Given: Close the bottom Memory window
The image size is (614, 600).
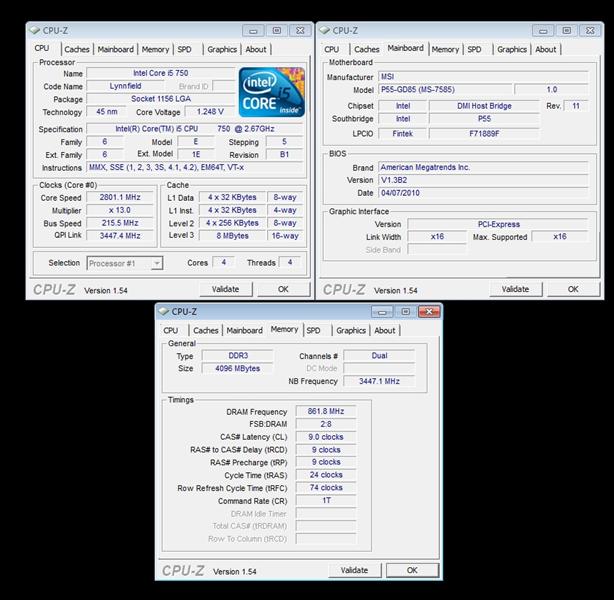Looking at the screenshot, I should point(428,312).
